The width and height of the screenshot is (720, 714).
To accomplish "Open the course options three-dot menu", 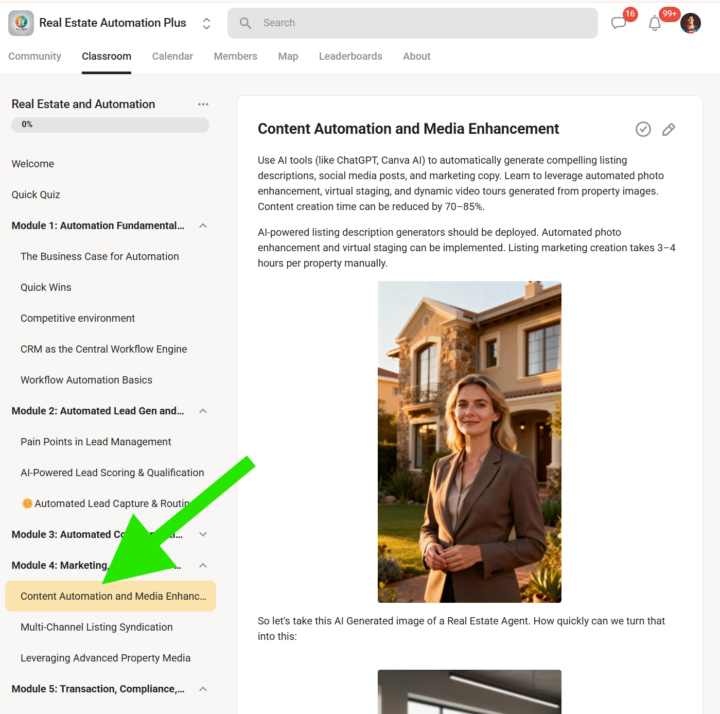I will coord(203,104).
